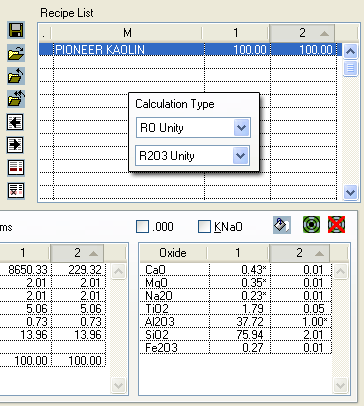Click oxide table scrollbar down arrow
364x406 pixels.
tap(340, 385)
